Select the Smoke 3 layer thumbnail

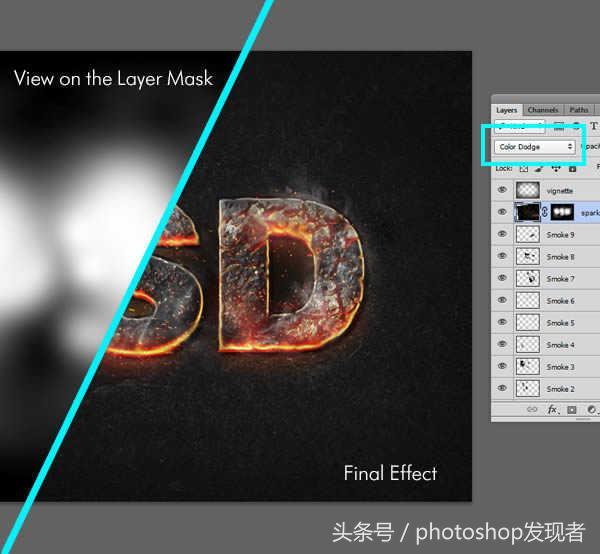(528, 367)
